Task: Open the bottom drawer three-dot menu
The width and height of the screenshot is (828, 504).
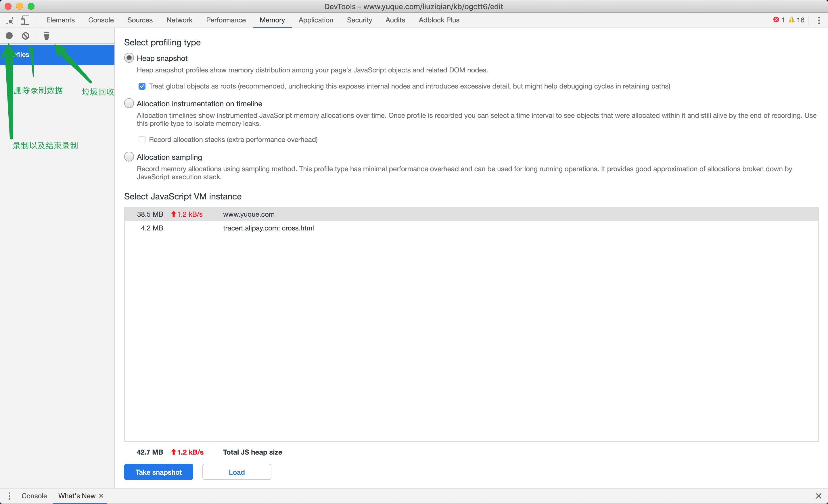Action: click(9, 496)
